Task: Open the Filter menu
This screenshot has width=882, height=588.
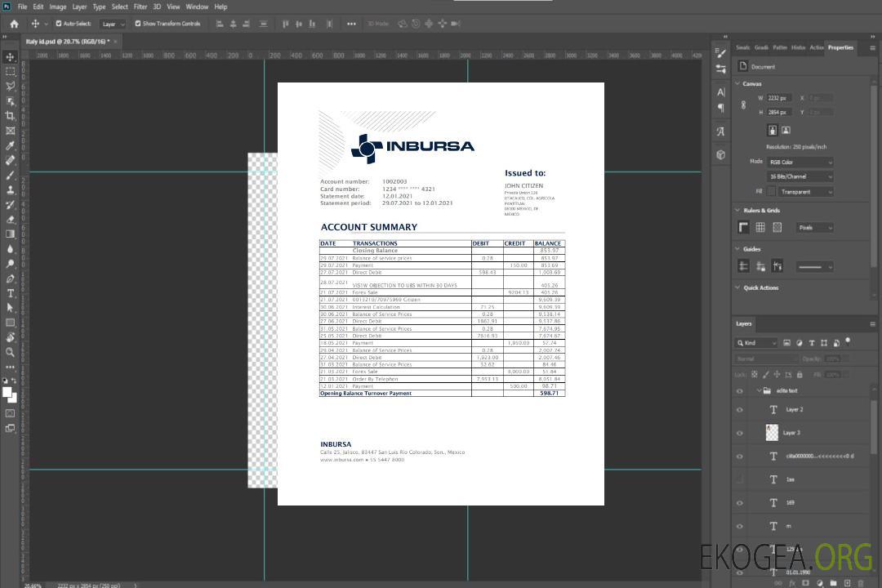Action: coord(140,7)
